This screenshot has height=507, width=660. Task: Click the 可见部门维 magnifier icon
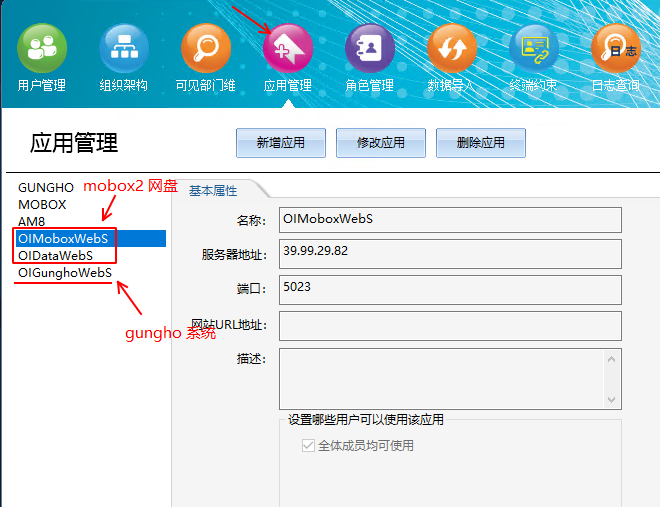coord(206,48)
